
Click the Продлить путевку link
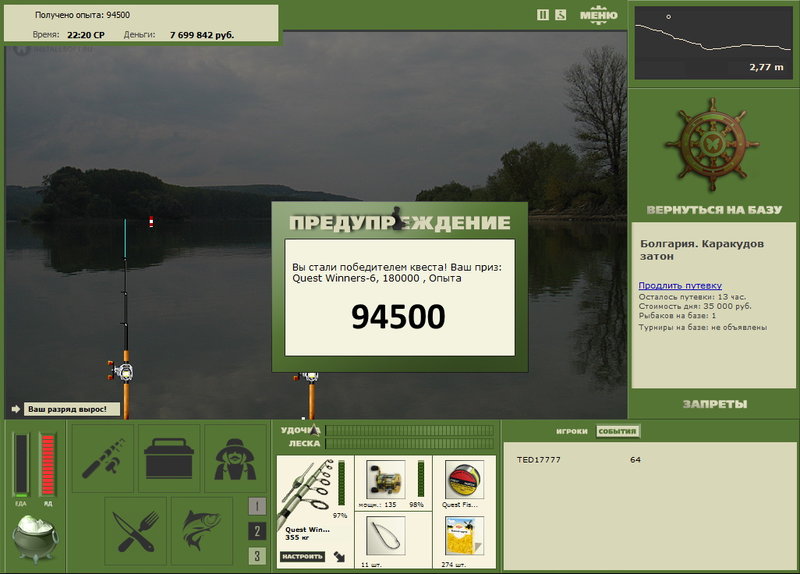(680, 286)
